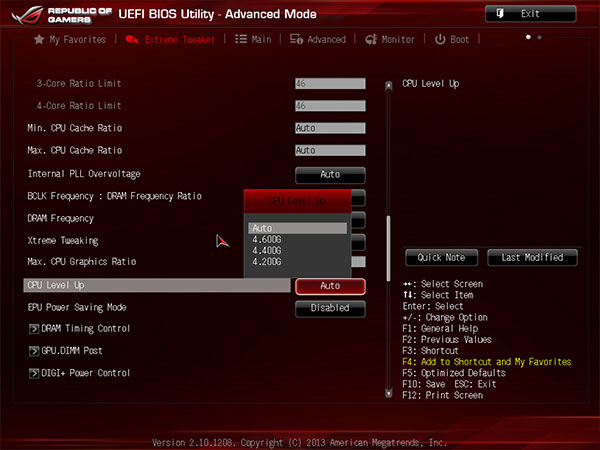Click the Exit button
The image size is (600, 450).
tap(531, 14)
